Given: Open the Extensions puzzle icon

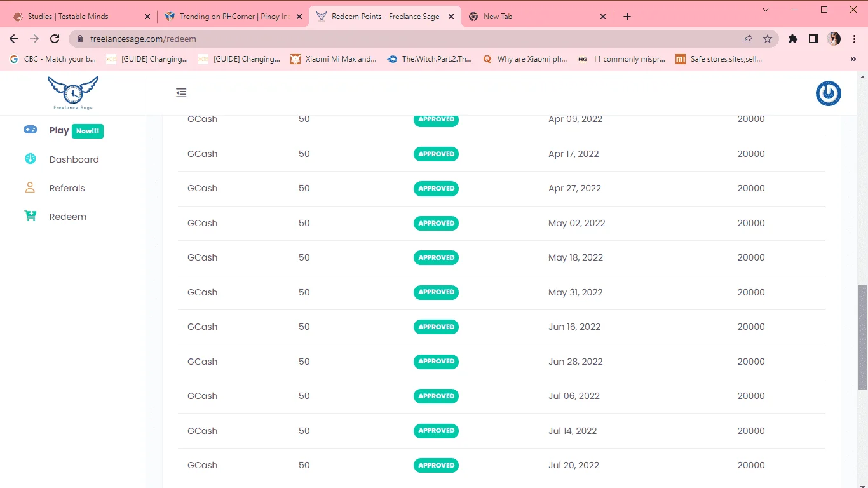Looking at the screenshot, I should tap(792, 39).
